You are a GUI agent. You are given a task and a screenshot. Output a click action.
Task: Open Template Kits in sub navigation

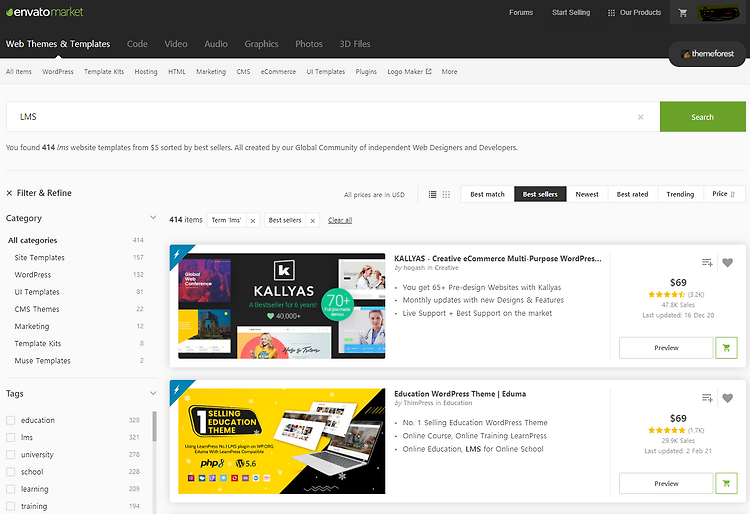tap(104, 72)
